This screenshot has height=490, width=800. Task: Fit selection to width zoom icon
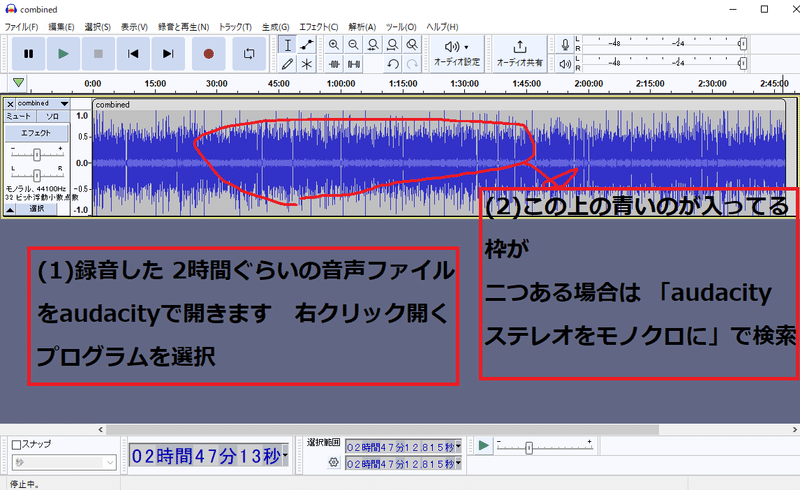373,45
